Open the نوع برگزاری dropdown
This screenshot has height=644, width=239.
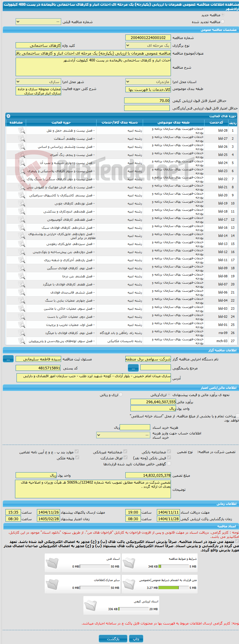[148, 46]
